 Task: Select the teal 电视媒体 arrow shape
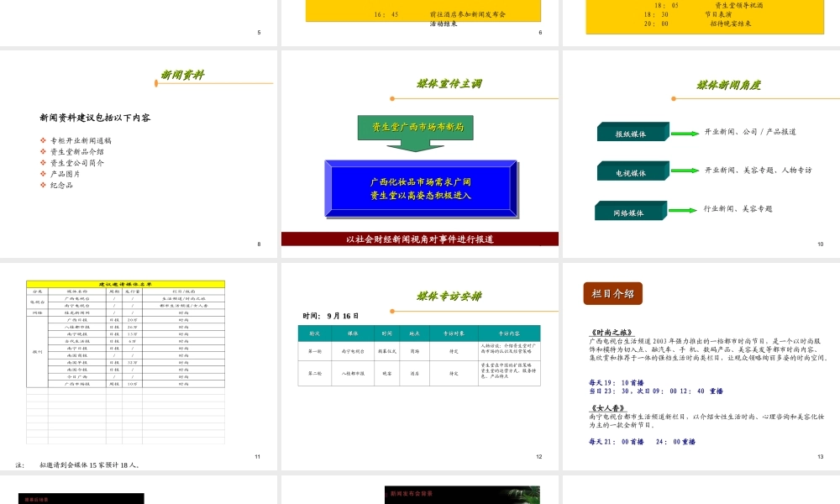tap(632, 171)
